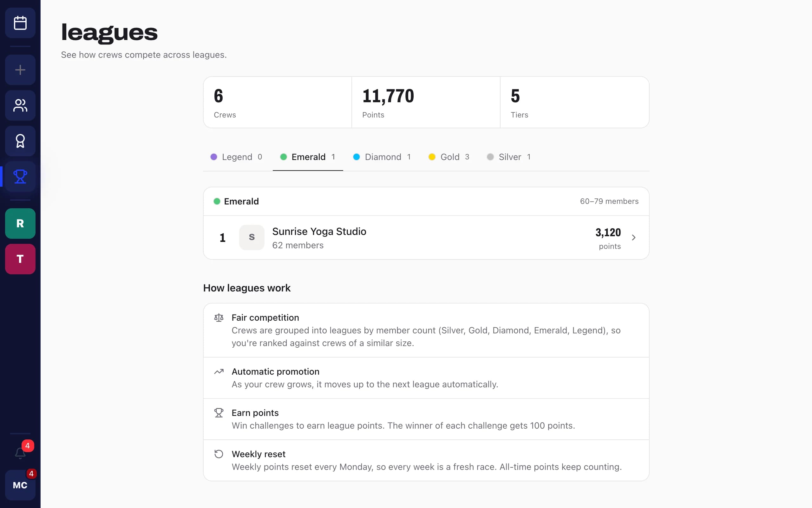Click the Emerald league card header
812x508 pixels.
coord(426,201)
